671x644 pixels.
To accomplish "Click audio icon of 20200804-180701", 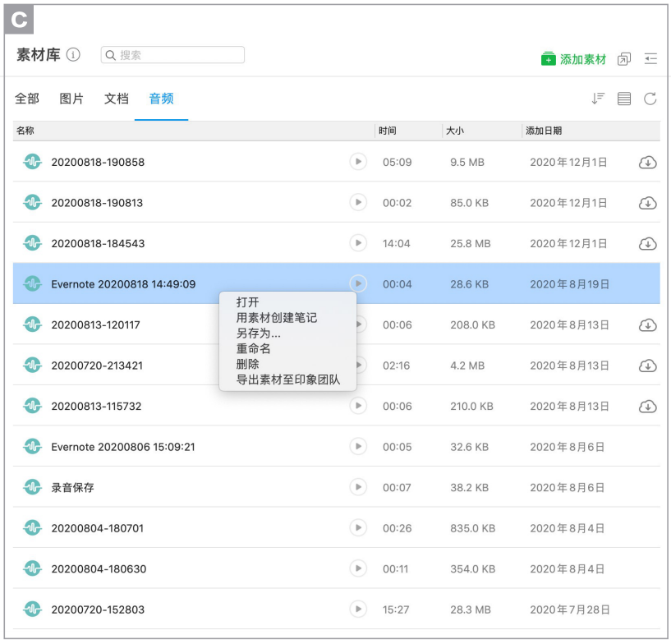I will [x=33, y=527].
